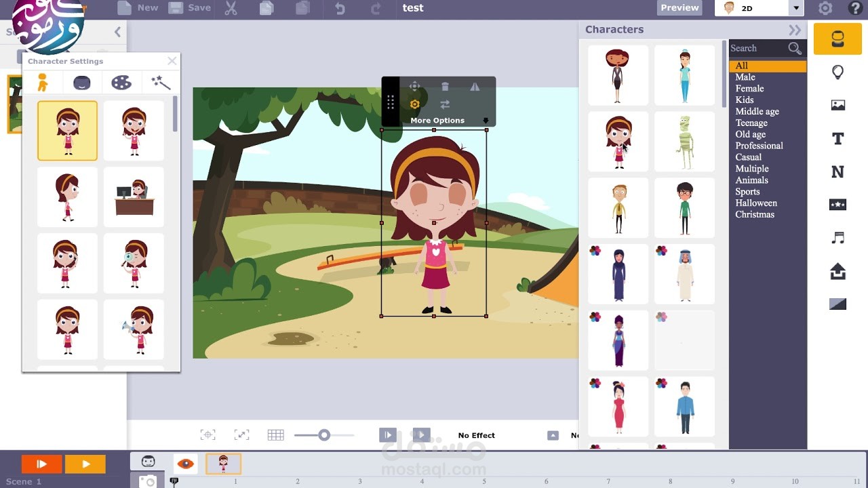Filter characters by Professional category
Viewport: 868px width, 488px height.
759,146
